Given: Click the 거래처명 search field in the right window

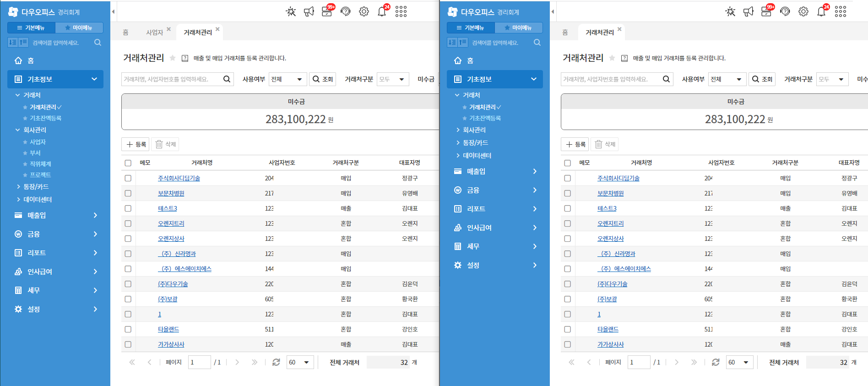Looking at the screenshot, I should pyautogui.click(x=611, y=79).
